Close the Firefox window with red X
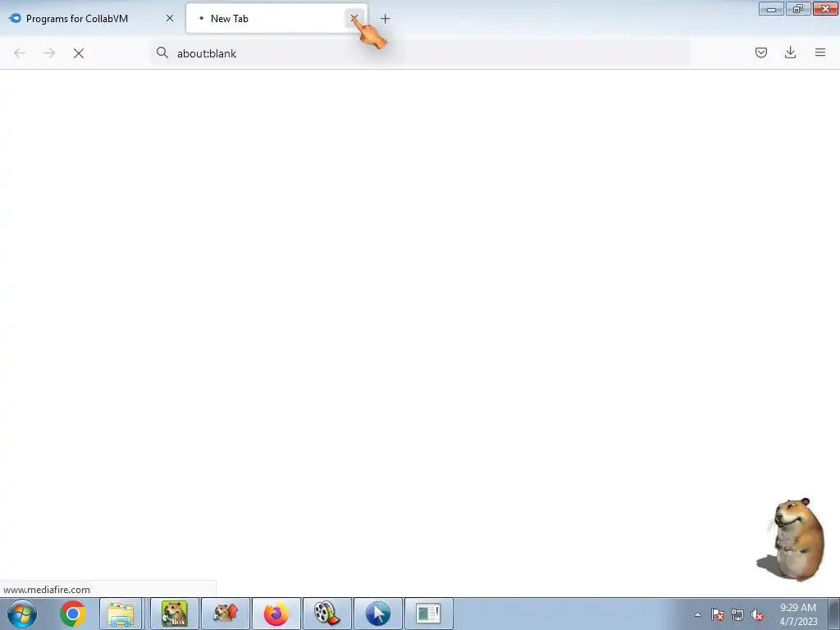Viewport: 840px width, 630px height. pos(825,9)
